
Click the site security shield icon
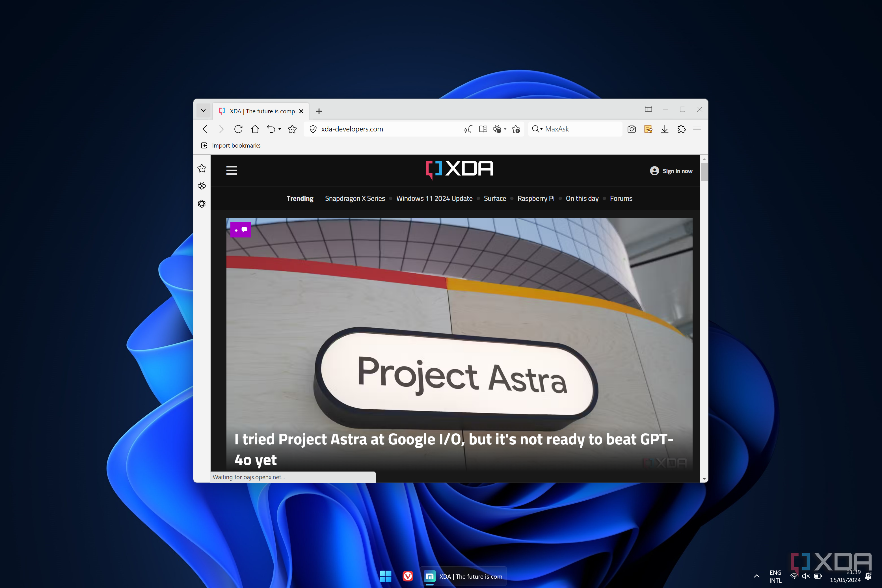313,129
